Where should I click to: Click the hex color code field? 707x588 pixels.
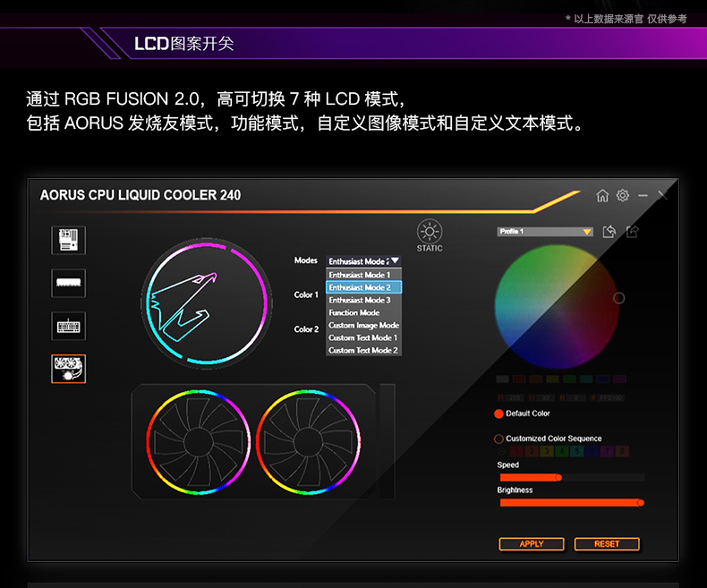pos(611,397)
